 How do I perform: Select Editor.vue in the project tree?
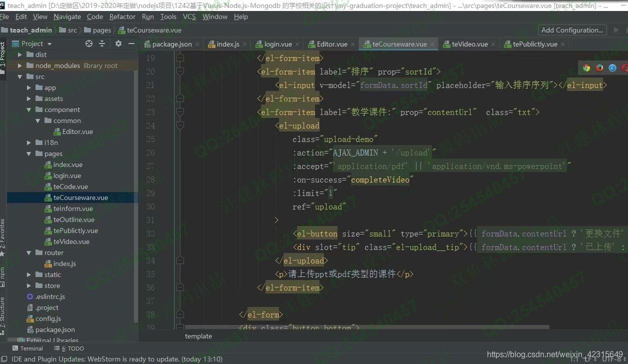click(x=77, y=131)
